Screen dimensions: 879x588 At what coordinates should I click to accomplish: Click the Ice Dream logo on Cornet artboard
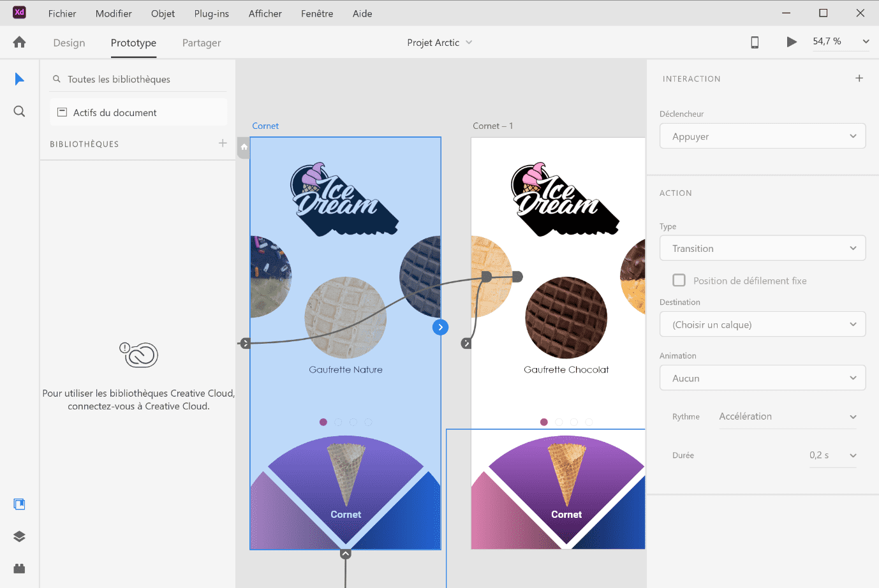(x=344, y=199)
